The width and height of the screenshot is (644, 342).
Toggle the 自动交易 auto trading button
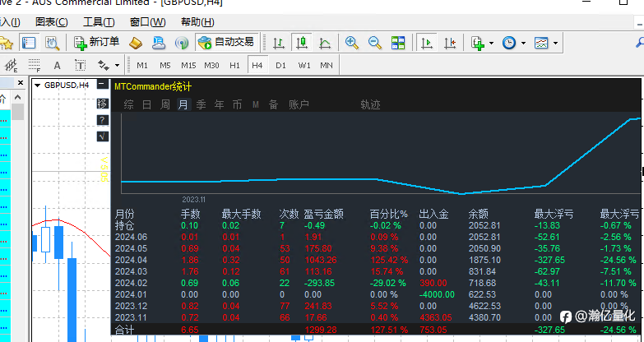(226, 42)
